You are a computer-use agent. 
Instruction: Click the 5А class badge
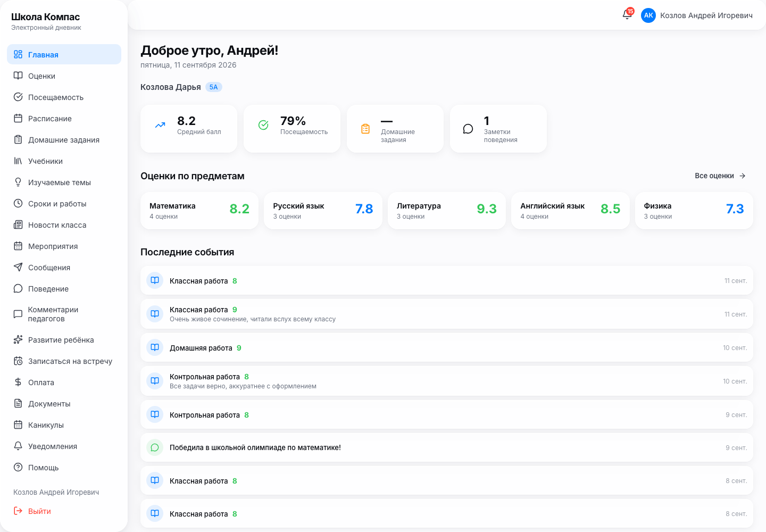[213, 87]
